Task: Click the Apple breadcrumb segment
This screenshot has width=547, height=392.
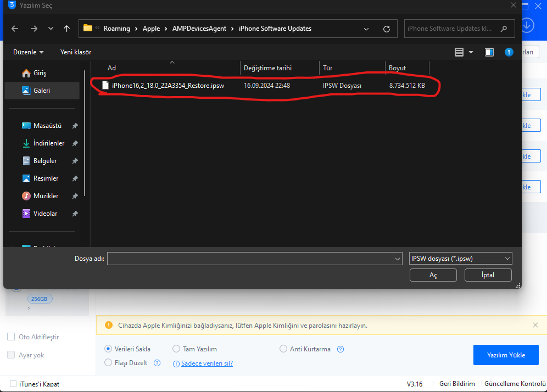Action: click(x=151, y=29)
